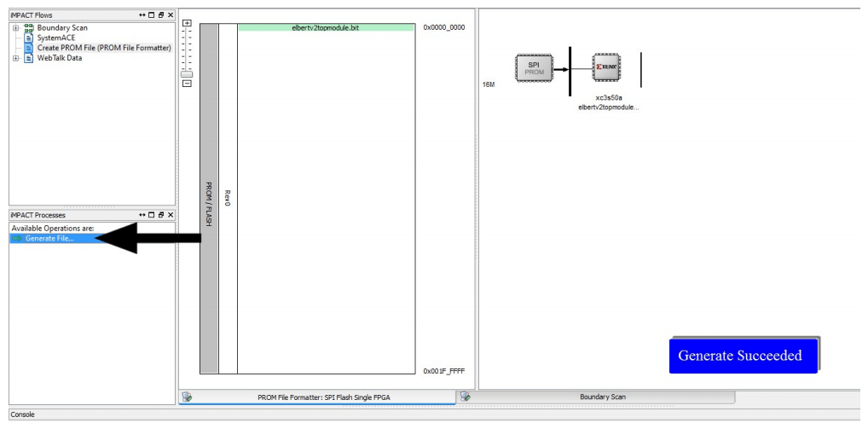Close the iMPACT Processes panel
868x429 pixels.
(171, 214)
